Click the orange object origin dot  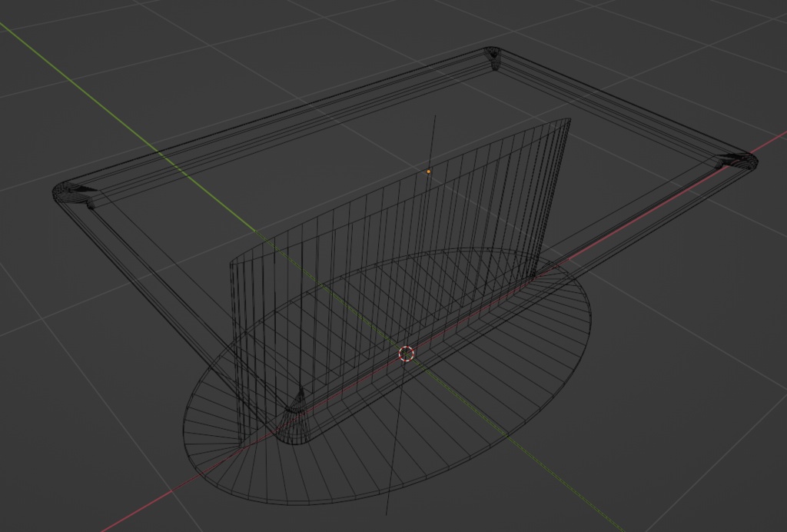(x=428, y=171)
